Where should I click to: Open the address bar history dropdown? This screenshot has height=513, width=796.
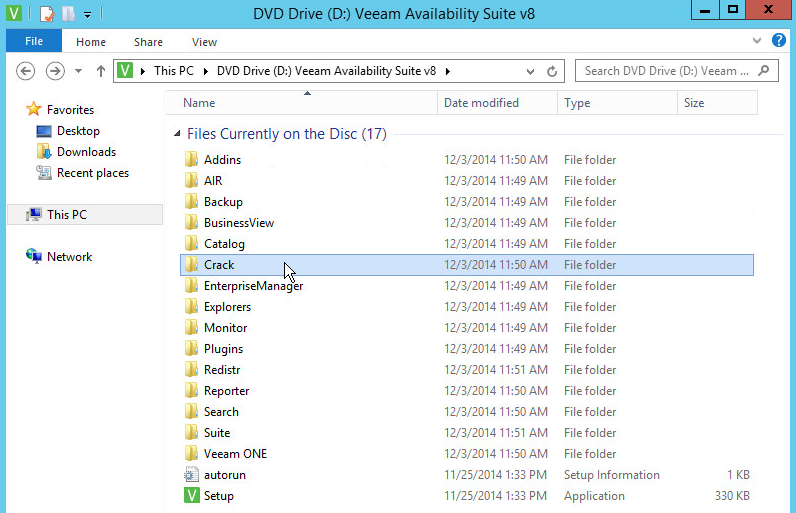pyautogui.click(x=530, y=72)
